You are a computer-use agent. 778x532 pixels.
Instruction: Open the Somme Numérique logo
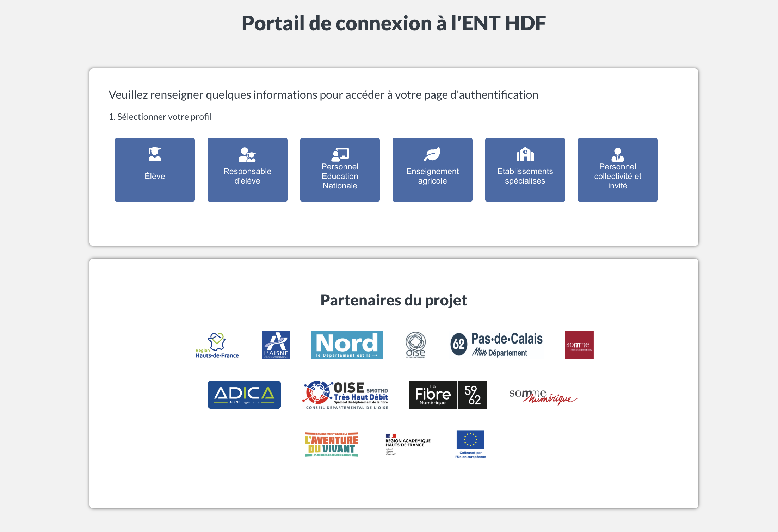click(x=543, y=397)
